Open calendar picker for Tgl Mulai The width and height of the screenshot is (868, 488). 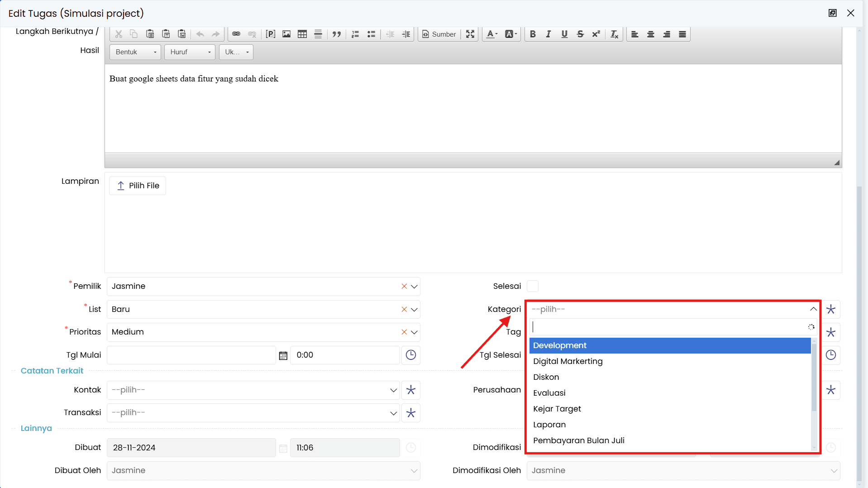click(x=283, y=355)
